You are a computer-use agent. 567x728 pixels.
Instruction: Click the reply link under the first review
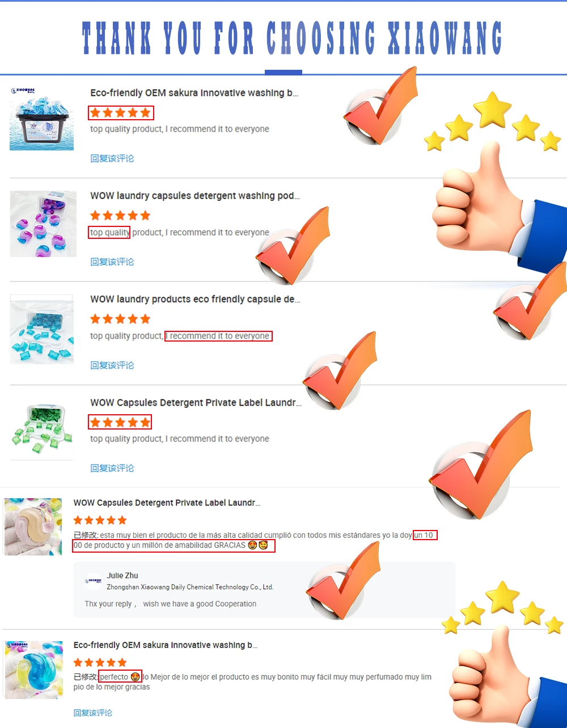click(x=112, y=158)
